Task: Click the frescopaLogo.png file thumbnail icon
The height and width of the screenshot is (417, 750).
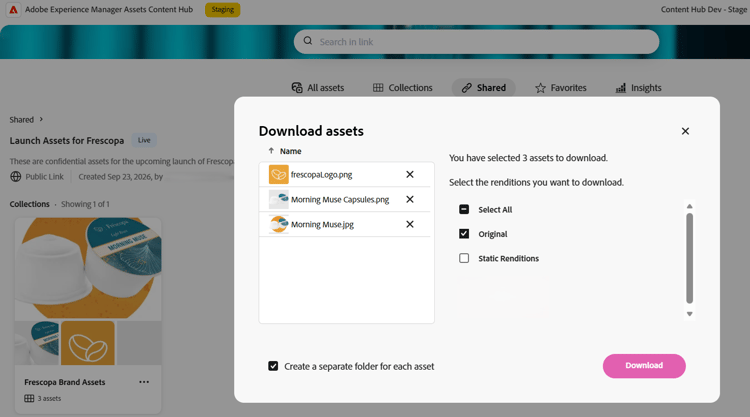Action: (x=278, y=175)
